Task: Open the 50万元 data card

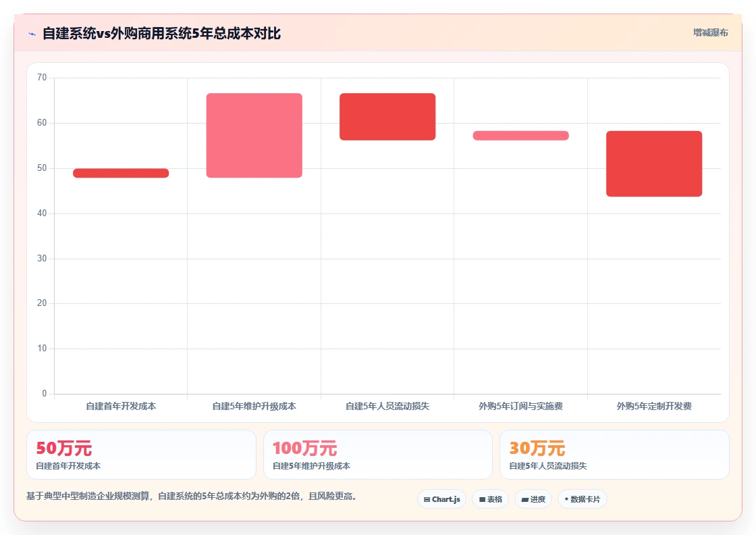Action: pos(141,455)
